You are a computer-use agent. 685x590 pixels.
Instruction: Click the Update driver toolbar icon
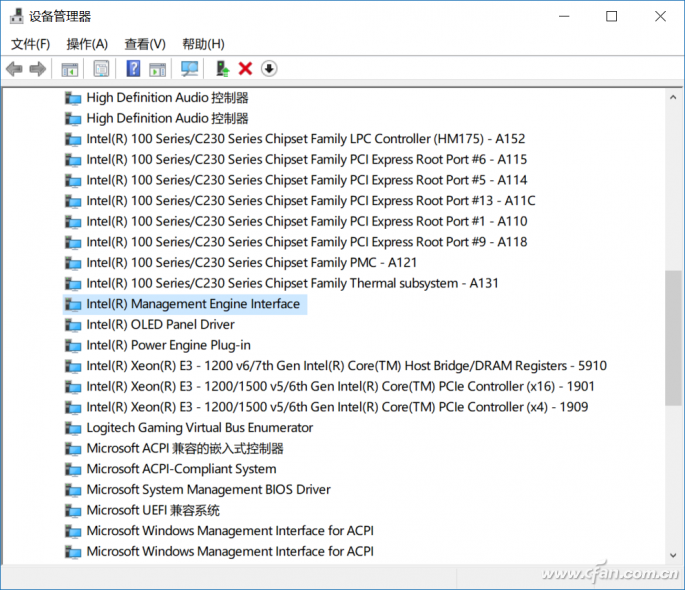(x=222, y=69)
